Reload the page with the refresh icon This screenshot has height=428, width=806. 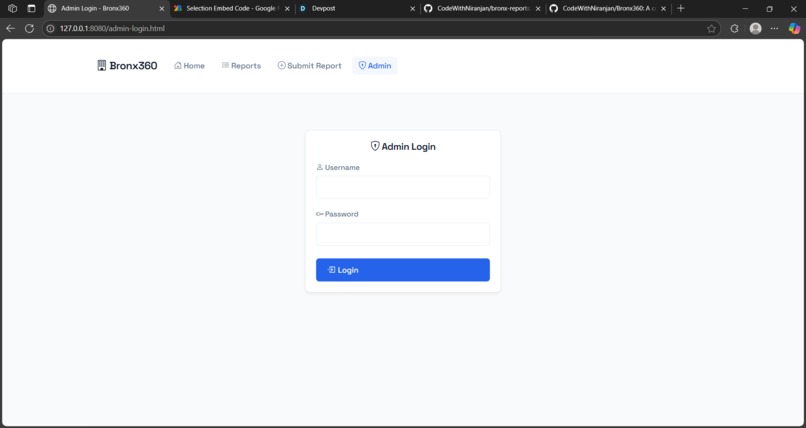(x=29, y=29)
